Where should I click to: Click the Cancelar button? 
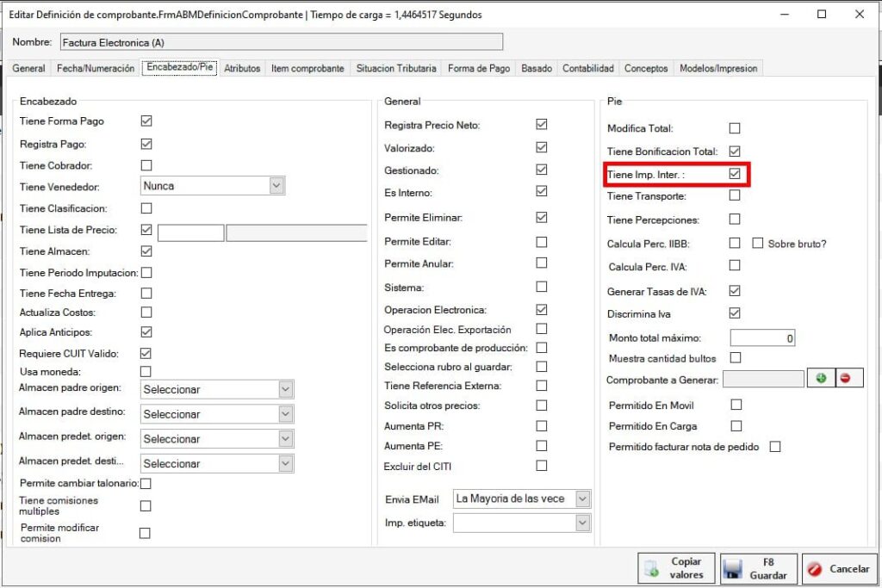pos(840,569)
